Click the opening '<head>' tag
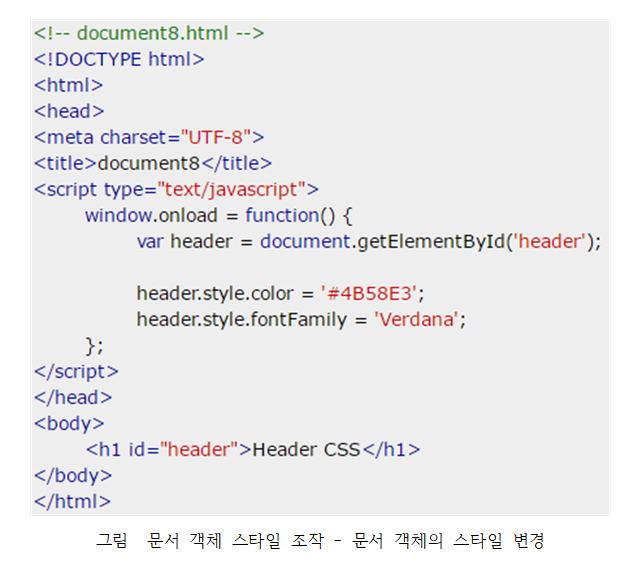638x568 pixels. click(69, 111)
